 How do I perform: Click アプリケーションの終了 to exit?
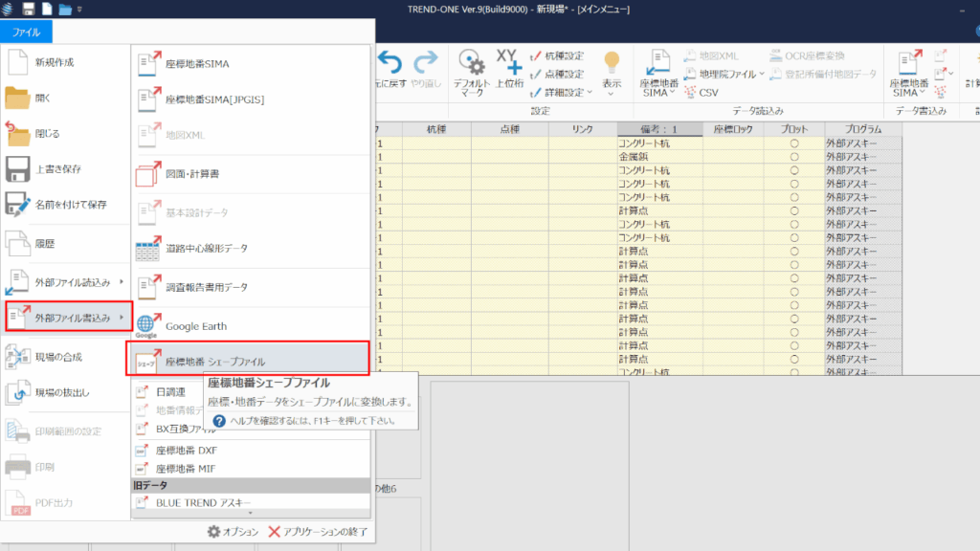tap(318, 532)
